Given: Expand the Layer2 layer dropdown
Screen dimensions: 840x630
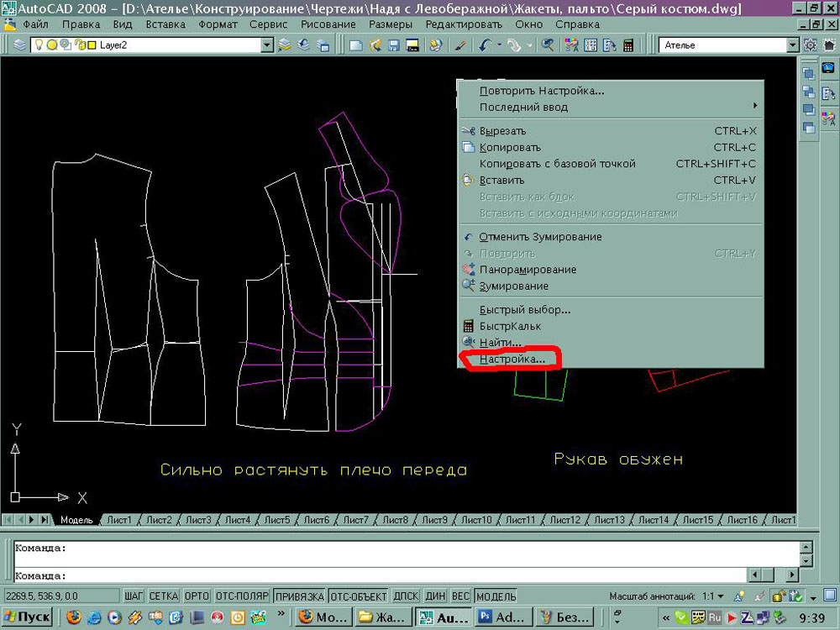Looking at the screenshot, I should coord(267,45).
